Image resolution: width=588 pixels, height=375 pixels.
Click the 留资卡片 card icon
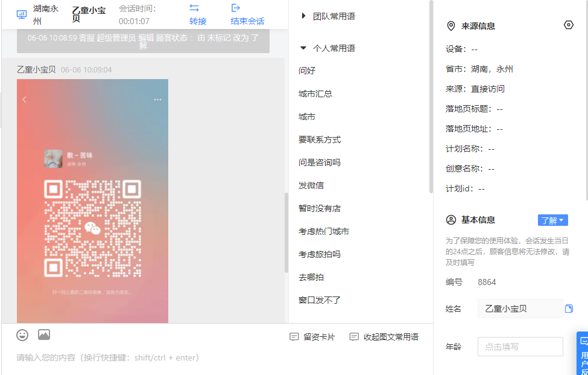coord(294,337)
